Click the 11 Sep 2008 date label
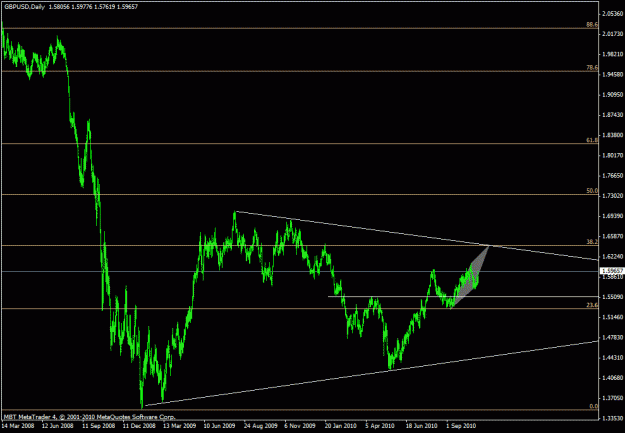Image resolution: width=625 pixels, height=433 pixels. click(98, 426)
